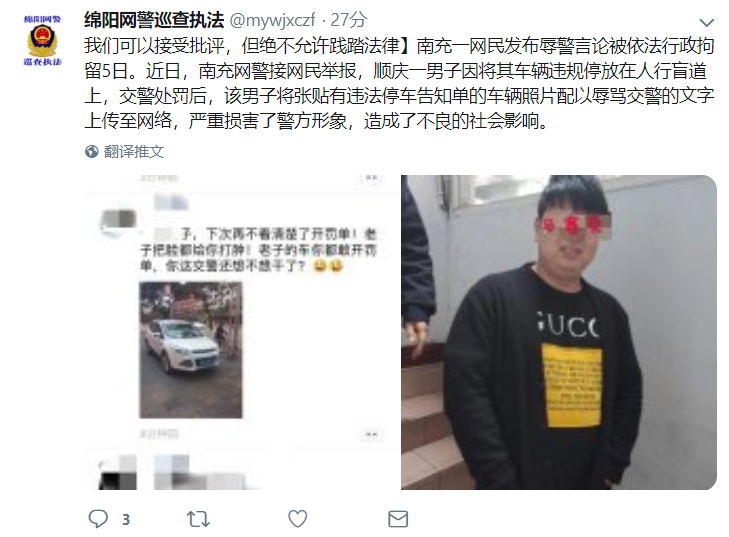Click the white car picture in screenshot

tap(191, 350)
